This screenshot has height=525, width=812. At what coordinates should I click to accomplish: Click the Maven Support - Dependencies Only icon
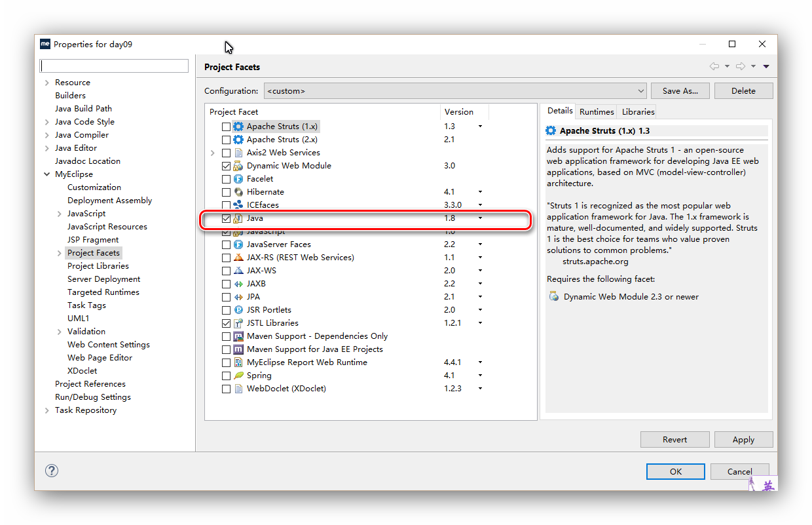point(238,336)
